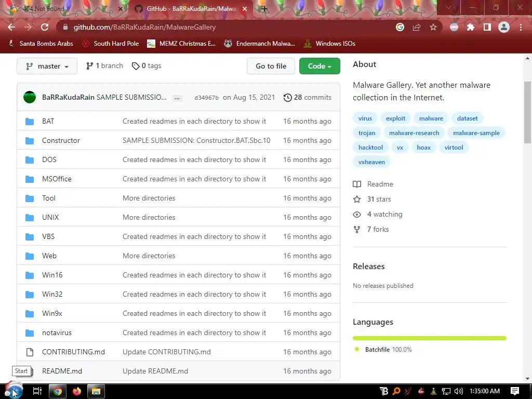Close the GitHub MalwareGallery tab
Viewport: 532px width, 399px height.
point(245,9)
